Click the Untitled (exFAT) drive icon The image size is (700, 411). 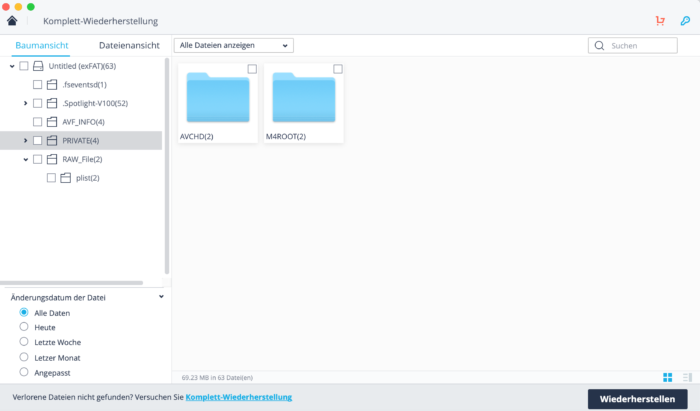coord(38,66)
